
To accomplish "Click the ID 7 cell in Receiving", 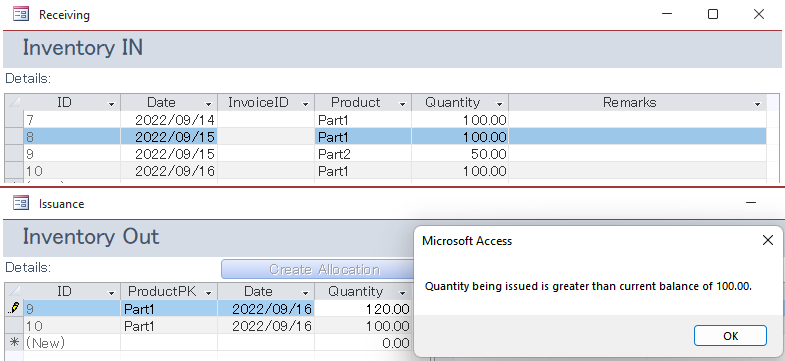I will 72,120.
